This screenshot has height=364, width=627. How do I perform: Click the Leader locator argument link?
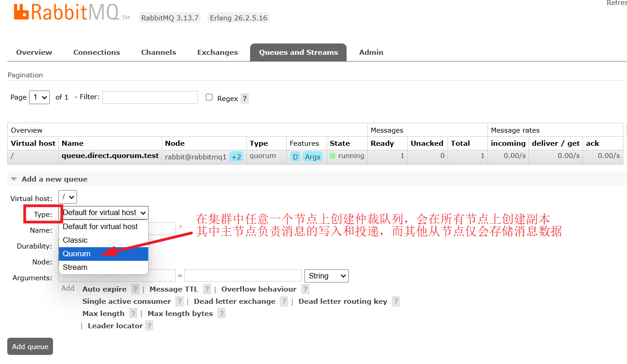coord(115,326)
